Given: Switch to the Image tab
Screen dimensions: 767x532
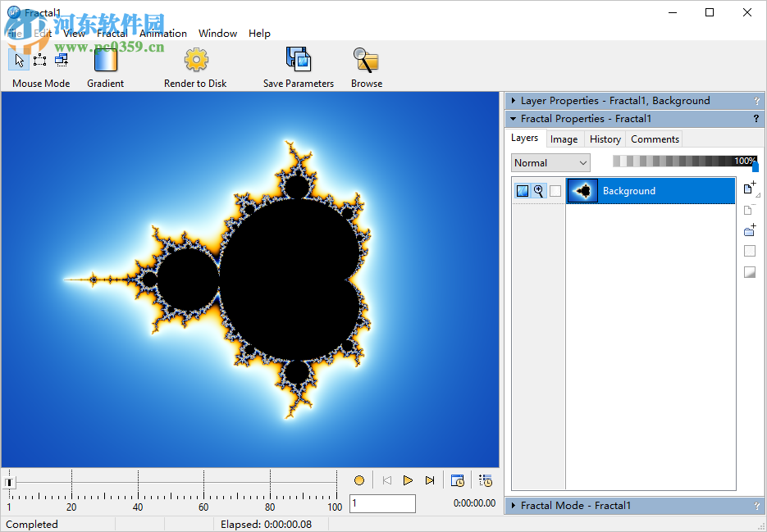Looking at the screenshot, I should pyautogui.click(x=564, y=139).
